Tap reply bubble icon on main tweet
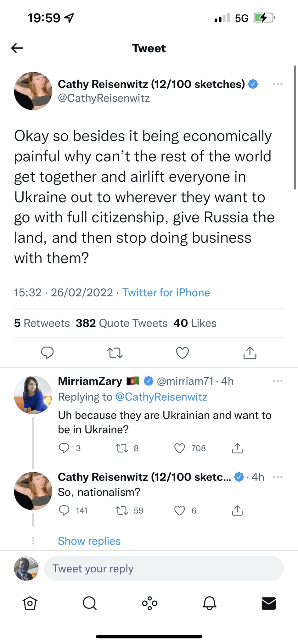This screenshot has width=298, height=644. click(x=48, y=353)
